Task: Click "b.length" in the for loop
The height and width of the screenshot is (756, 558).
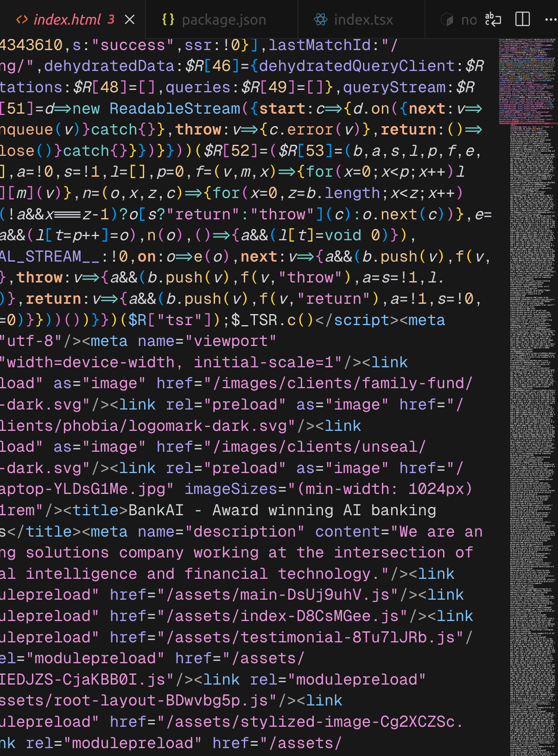Action: click(x=343, y=193)
